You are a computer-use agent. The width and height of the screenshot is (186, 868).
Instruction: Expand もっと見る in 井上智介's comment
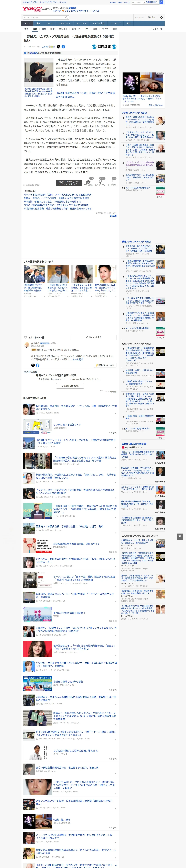(x=78, y=359)
